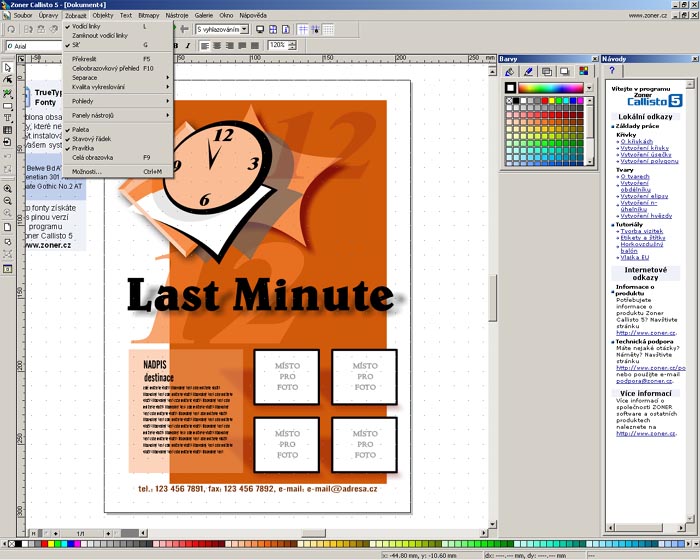This screenshot has width=700, height=560.
Task: Open the fill bucket tab in Barvy panel
Action: pyautogui.click(x=509, y=72)
